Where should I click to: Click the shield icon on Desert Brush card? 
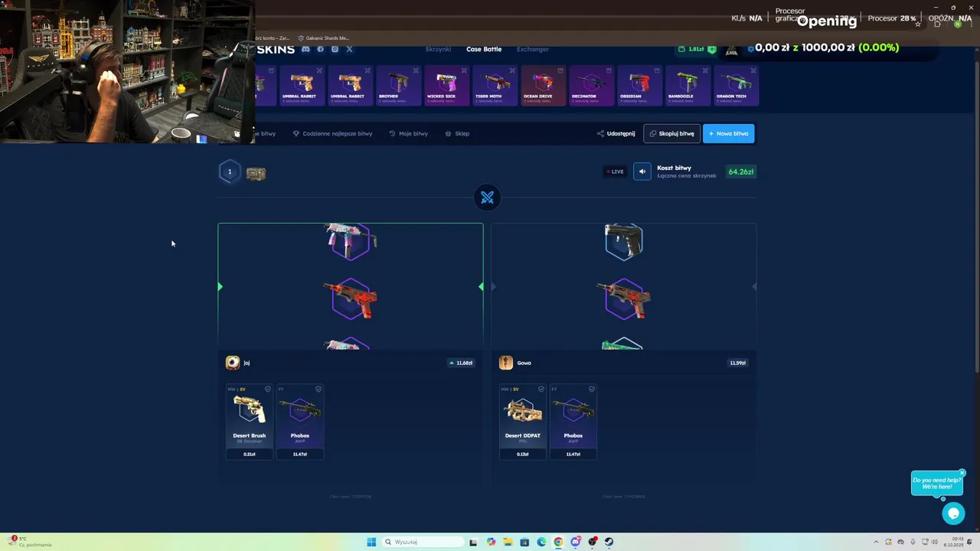267,390
